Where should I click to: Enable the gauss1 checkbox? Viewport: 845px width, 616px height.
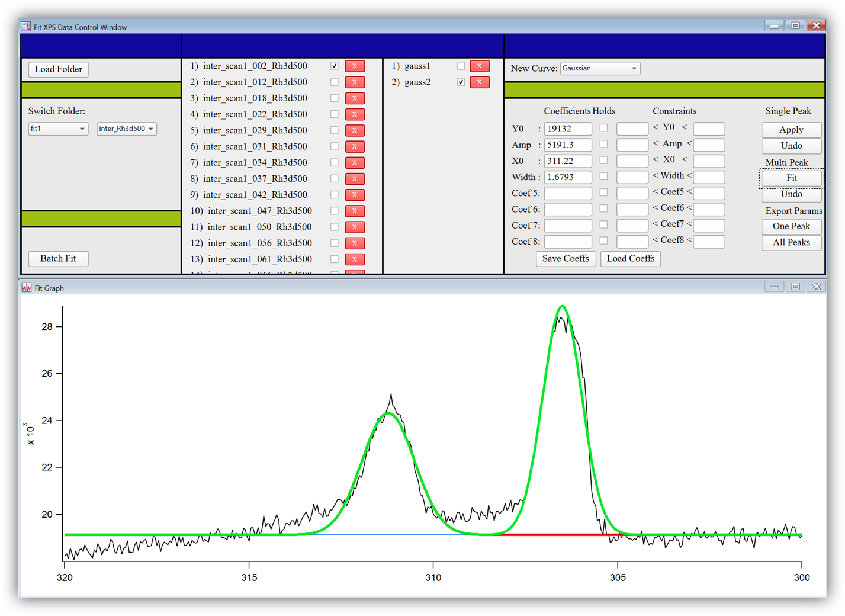(461, 66)
